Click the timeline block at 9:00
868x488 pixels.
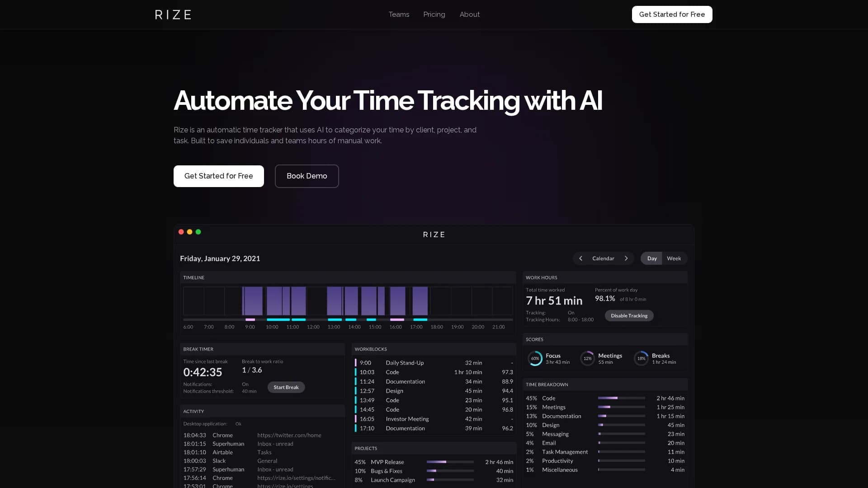pos(253,301)
